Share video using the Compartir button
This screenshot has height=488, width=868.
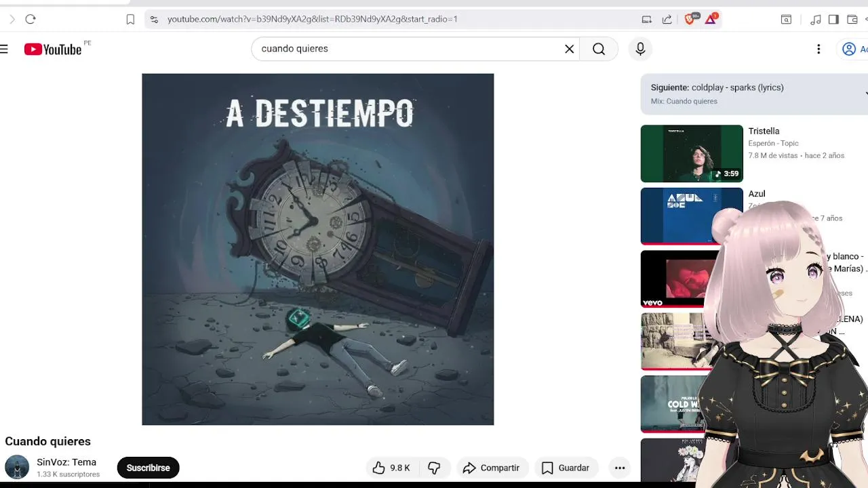coord(492,468)
